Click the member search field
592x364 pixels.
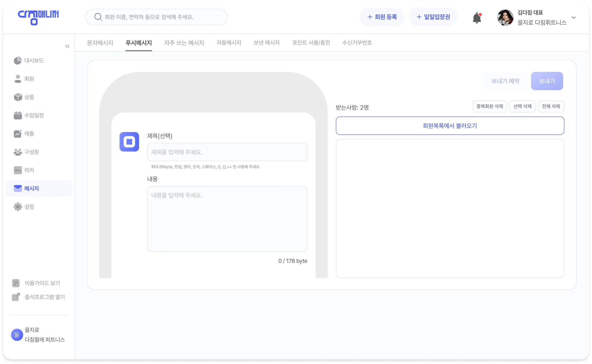[x=156, y=17]
